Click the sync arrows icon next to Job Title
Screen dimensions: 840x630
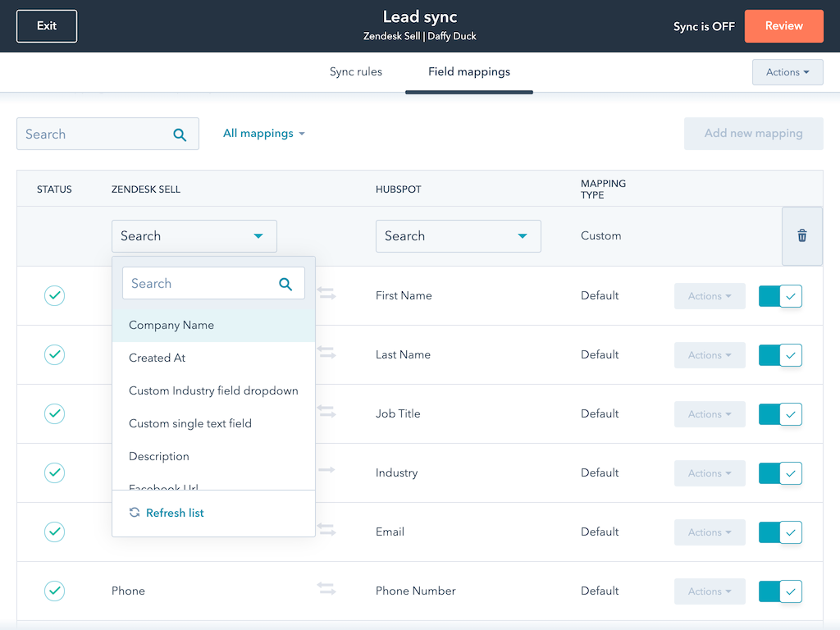tap(326, 413)
